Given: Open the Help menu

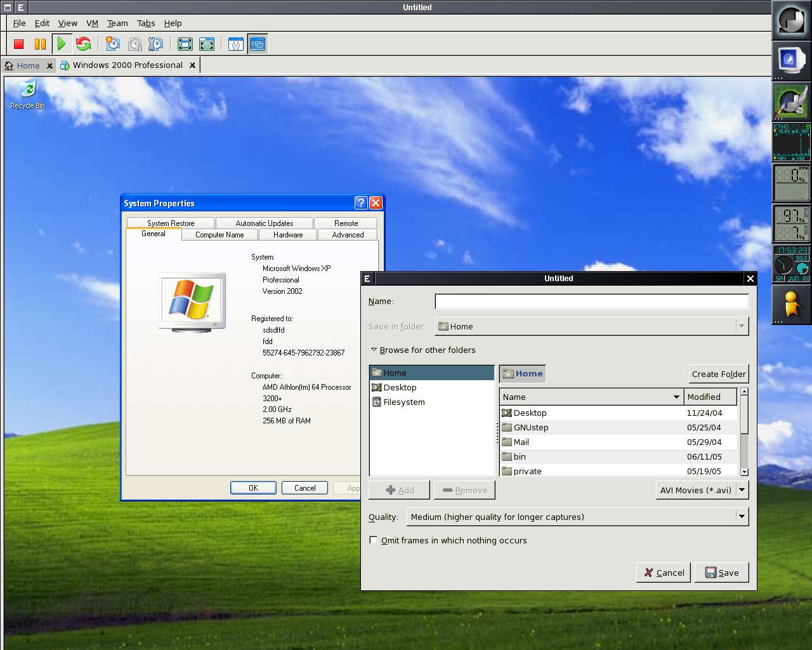Looking at the screenshot, I should [x=173, y=23].
